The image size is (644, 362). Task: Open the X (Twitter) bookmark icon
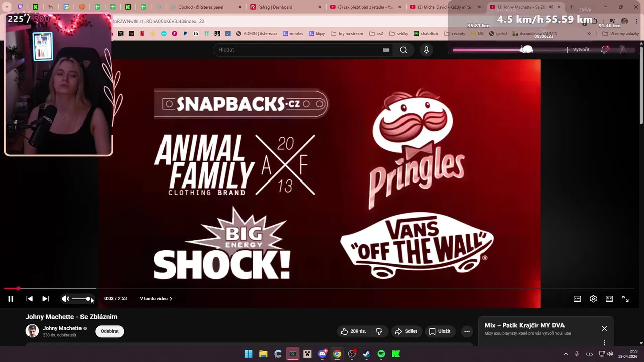coord(121,34)
